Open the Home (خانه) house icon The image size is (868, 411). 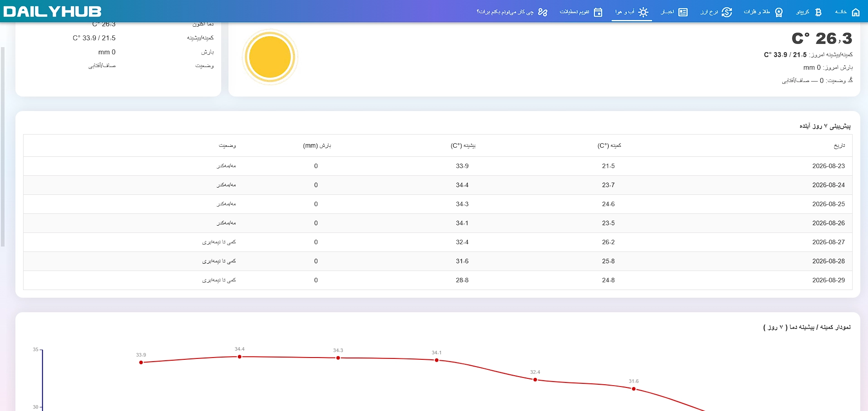[x=855, y=12]
